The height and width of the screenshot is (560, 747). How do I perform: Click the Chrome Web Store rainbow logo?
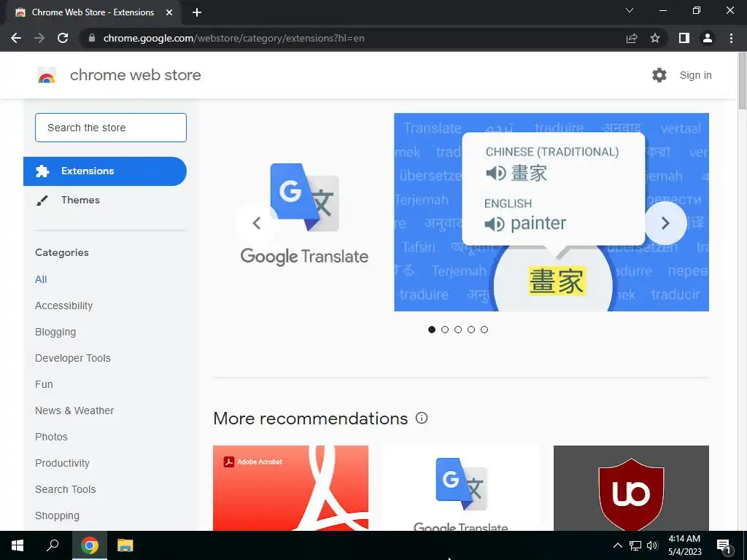pyautogui.click(x=47, y=75)
